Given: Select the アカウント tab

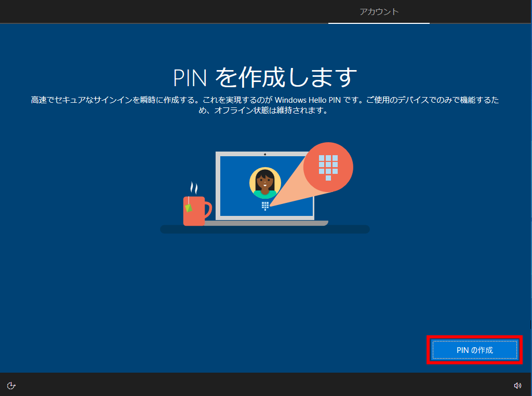Looking at the screenshot, I should (379, 12).
